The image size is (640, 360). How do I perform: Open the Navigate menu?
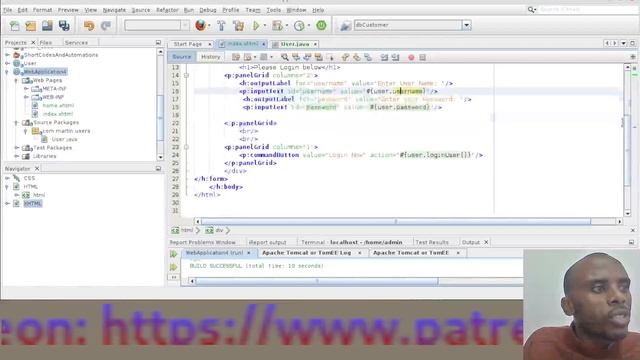114,10
